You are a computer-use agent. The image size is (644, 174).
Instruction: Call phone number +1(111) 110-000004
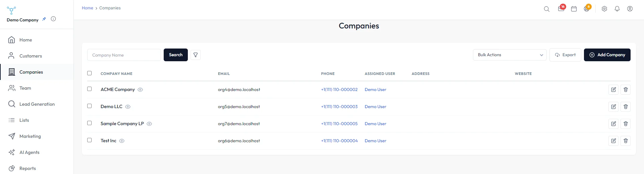tap(339, 141)
